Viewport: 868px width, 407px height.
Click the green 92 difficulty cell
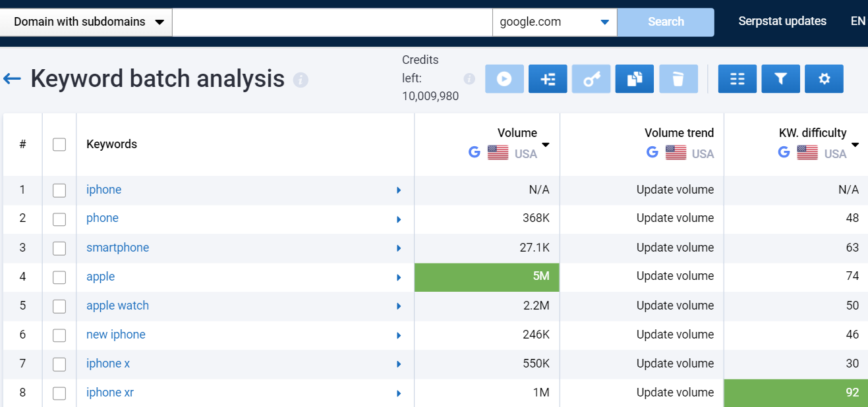[796, 393]
